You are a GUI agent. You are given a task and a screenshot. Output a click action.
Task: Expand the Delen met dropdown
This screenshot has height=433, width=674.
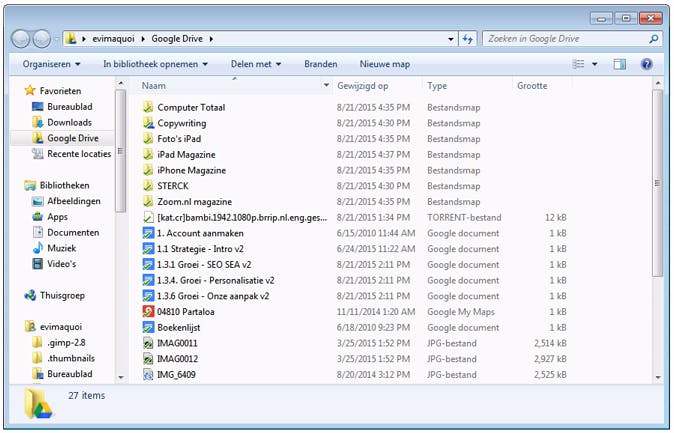tap(255, 64)
